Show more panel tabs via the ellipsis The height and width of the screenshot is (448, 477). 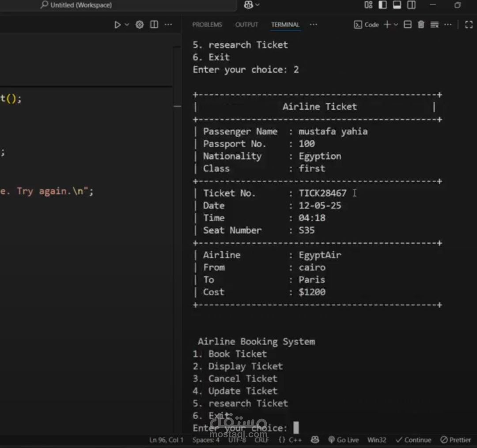[313, 25]
